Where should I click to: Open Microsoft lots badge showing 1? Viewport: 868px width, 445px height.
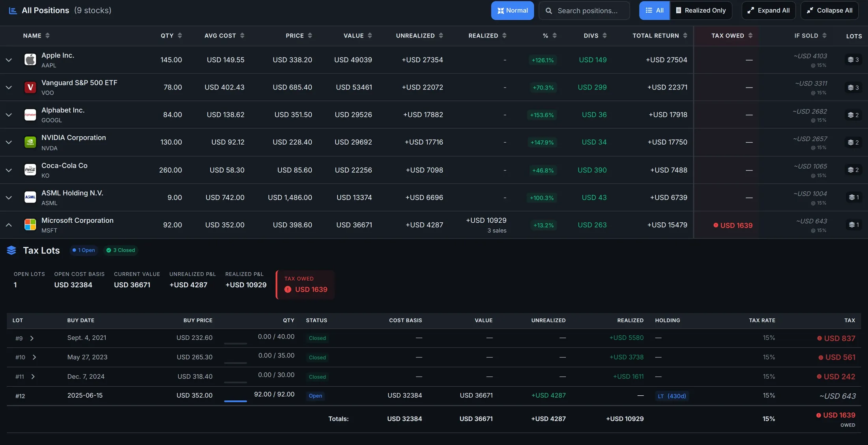pyautogui.click(x=854, y=225)
